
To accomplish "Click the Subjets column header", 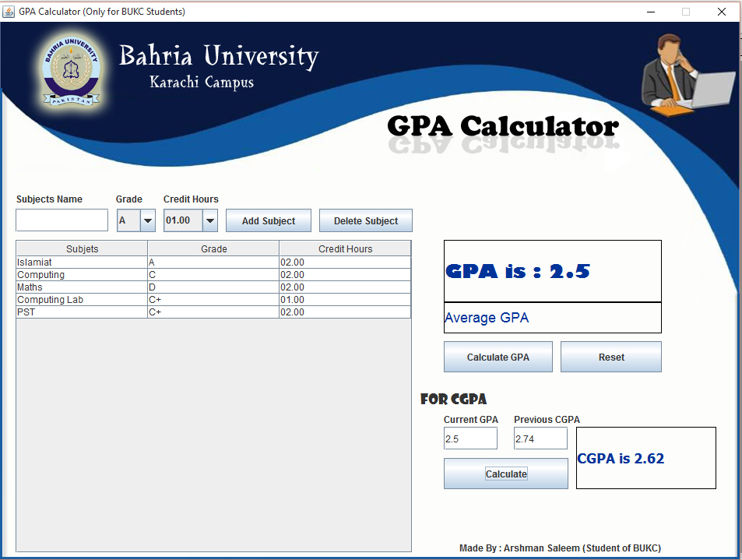I will 82,248.
